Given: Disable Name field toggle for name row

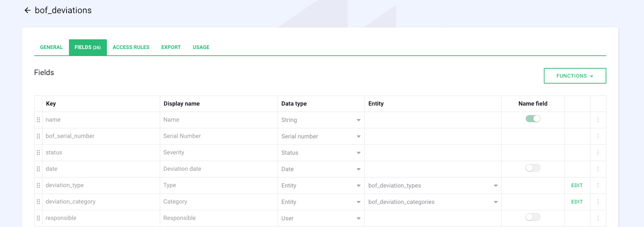Looking at the screenshot, I should (x=533, y=119).
